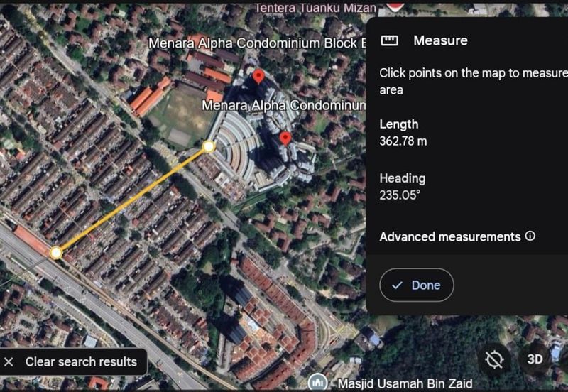Click the Done button
Viewport: 568px width, 392px height.
click(x=417, y=285)
